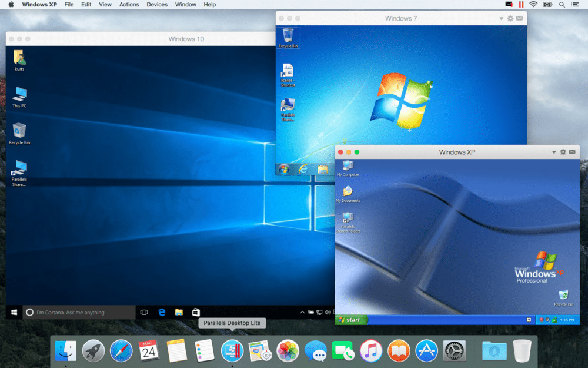Open the license shortcut on Windows 7 desktop
The height and width of the screenshot is (368, 588).
click(288, 75)
